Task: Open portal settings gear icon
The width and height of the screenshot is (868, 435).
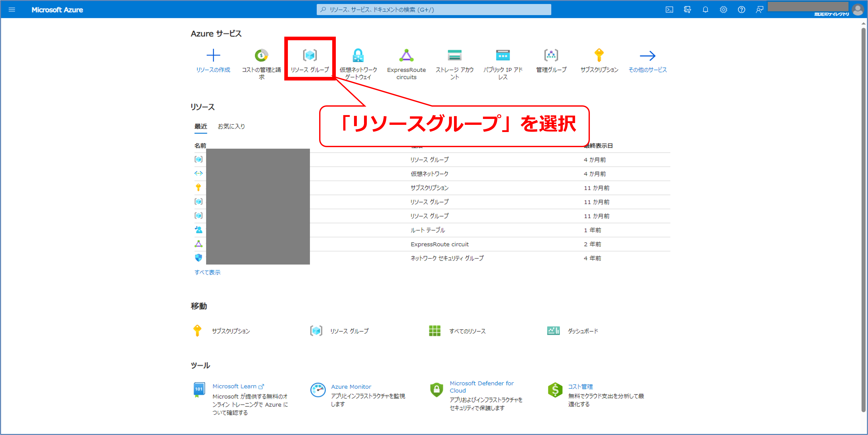Action: coord(723,10)
